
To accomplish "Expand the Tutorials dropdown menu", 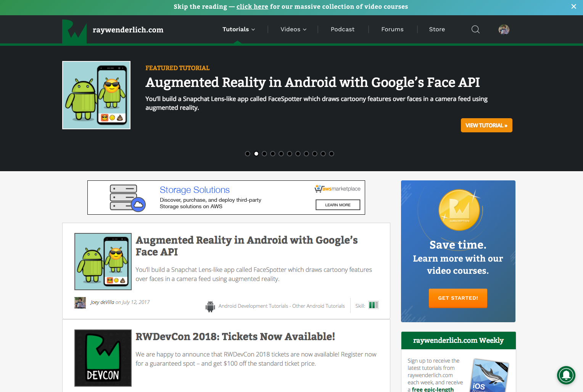I will 239,29.
